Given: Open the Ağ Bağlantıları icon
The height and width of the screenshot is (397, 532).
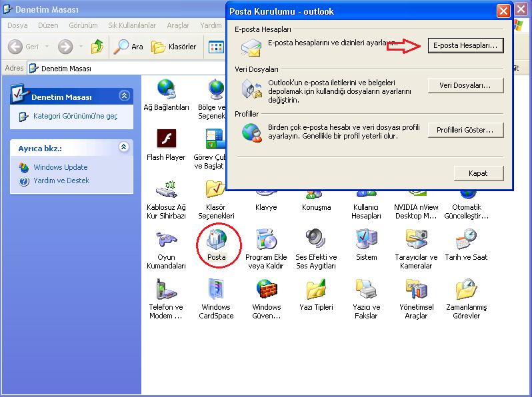Looking at the screenshot, I should tap(166, 95).
